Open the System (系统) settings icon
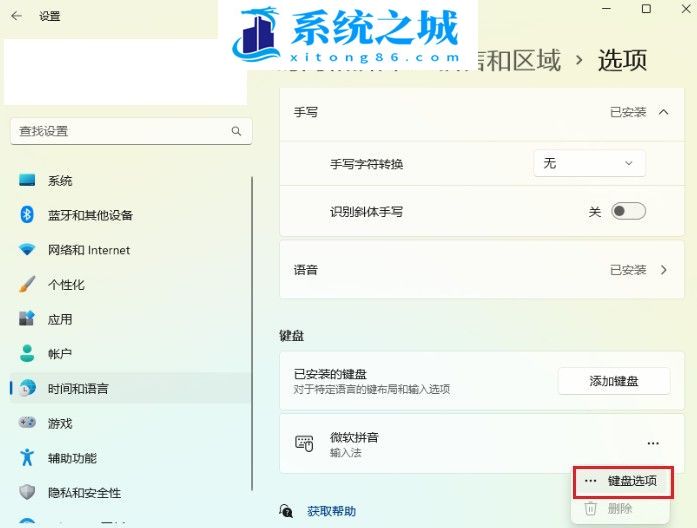Screen dimensions: 697x528 pos(27,180)
